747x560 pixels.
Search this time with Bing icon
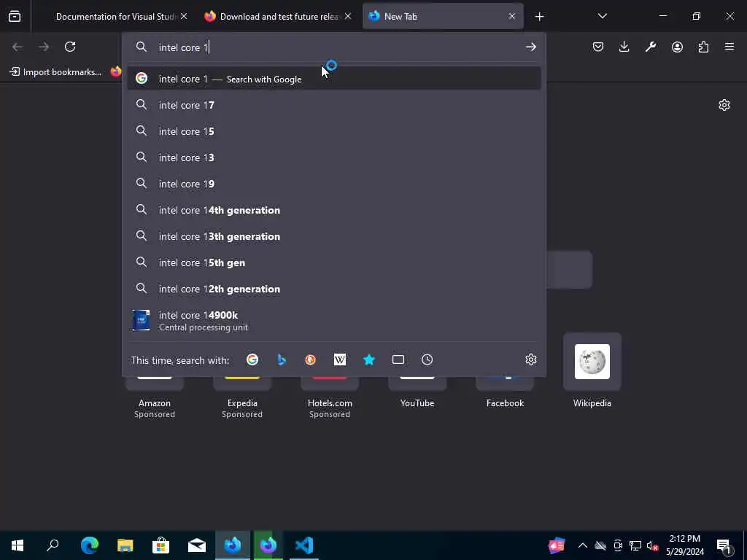coord(282,359)
